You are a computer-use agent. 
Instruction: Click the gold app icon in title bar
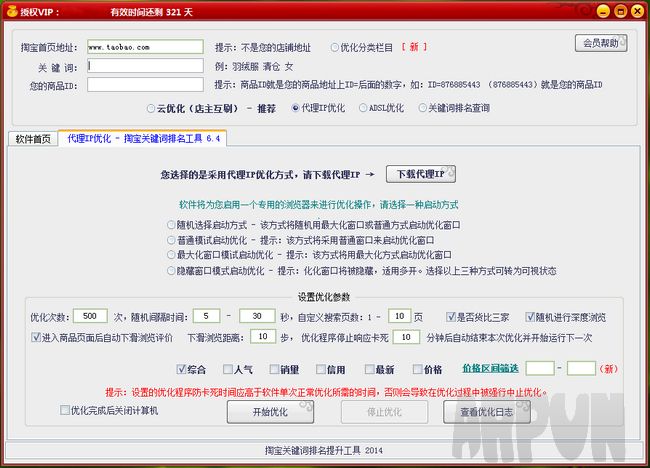(12, 11)
